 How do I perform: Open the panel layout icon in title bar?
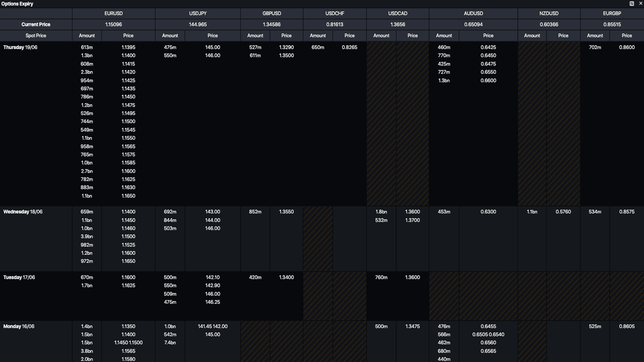632,4
